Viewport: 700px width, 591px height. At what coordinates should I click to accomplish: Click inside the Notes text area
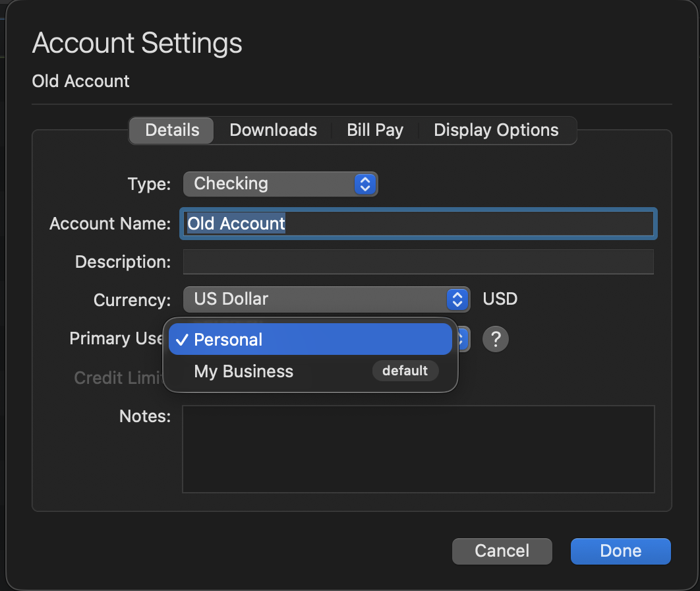point(418,449)
